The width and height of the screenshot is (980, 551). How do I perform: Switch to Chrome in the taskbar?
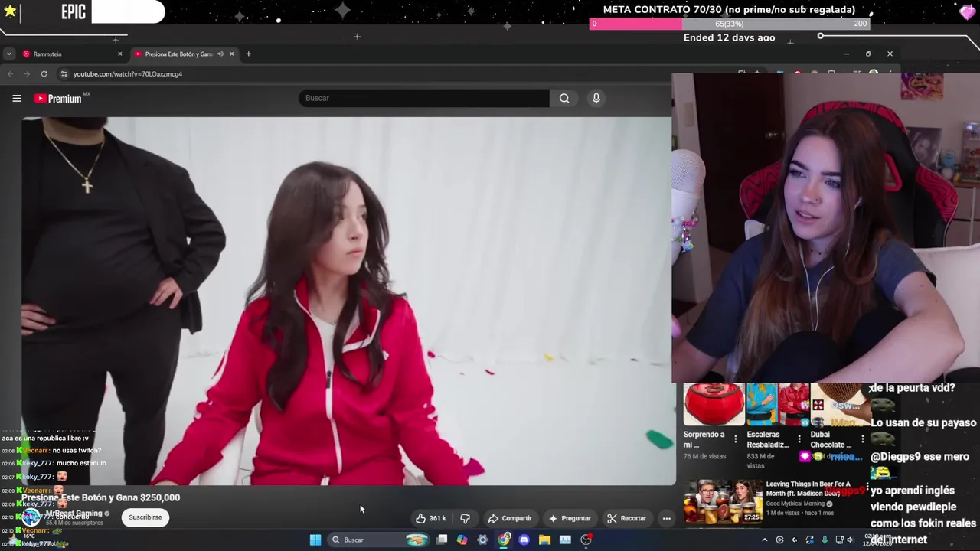point(503,540)
